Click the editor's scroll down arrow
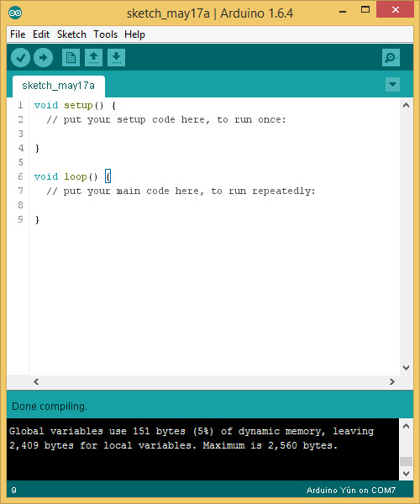Image resolution: width=420 pixels, height=504 pixels. coord(407,368)
